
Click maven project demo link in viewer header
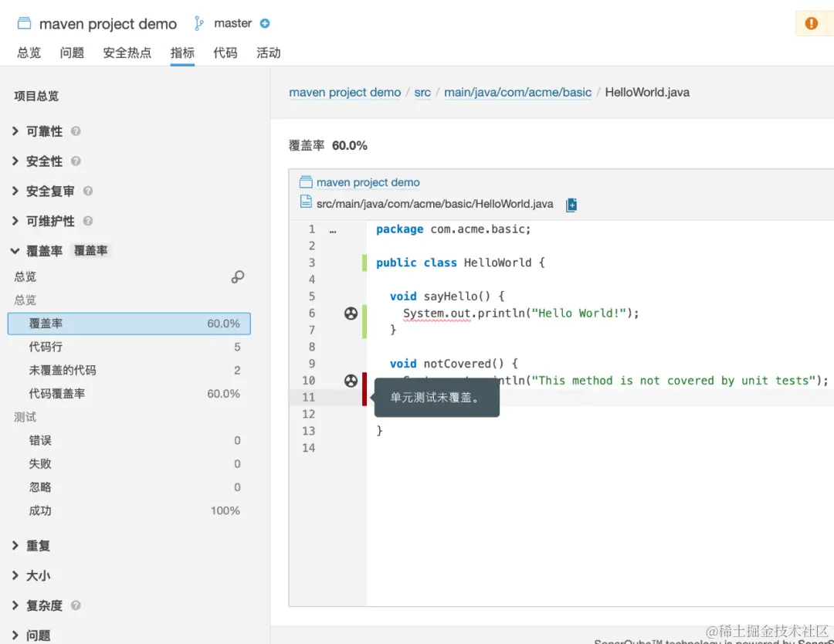point(368,182)
